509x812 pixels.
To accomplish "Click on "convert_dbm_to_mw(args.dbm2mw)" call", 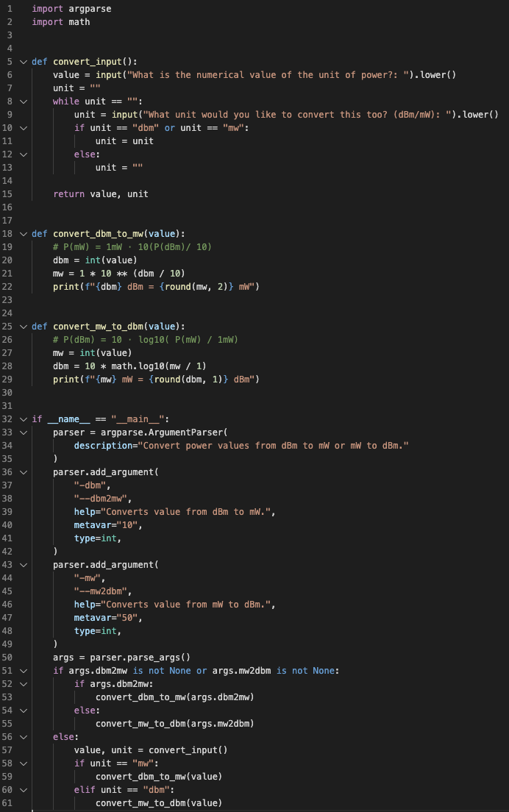I will click(175, 697).
